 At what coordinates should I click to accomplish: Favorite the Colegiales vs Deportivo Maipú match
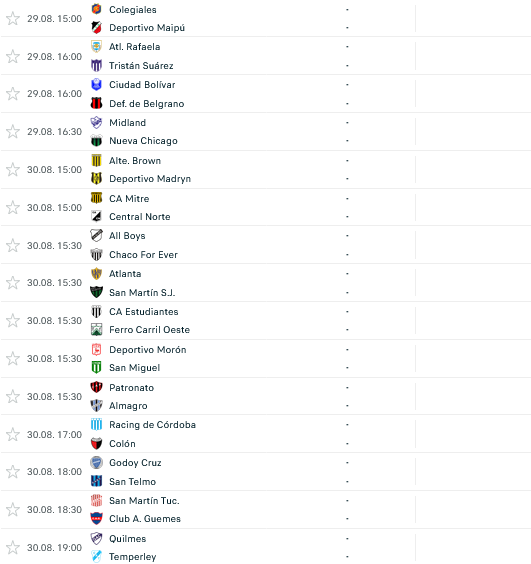click(13, 19)
